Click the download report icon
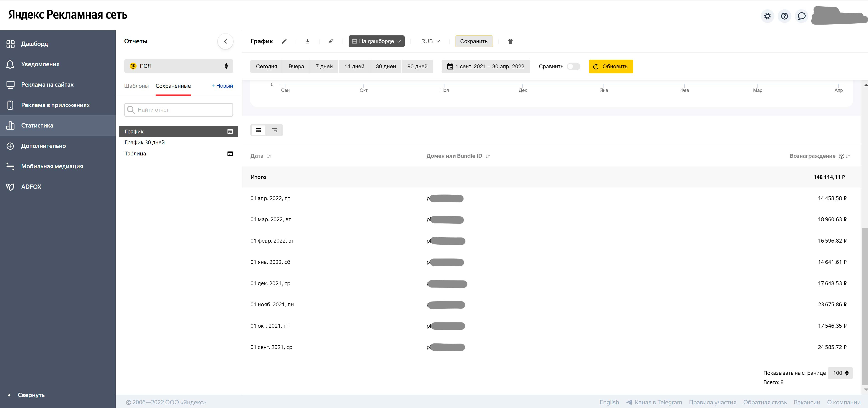 point(307,41)
